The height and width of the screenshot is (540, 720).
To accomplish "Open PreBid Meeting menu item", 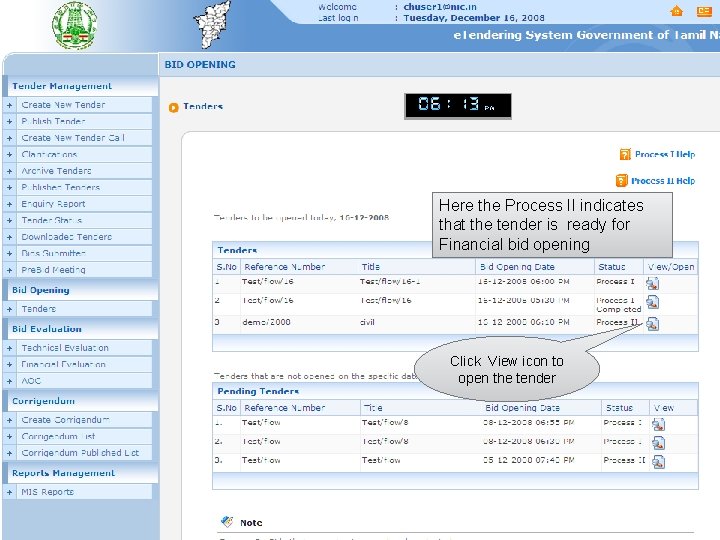I will 53,270.
